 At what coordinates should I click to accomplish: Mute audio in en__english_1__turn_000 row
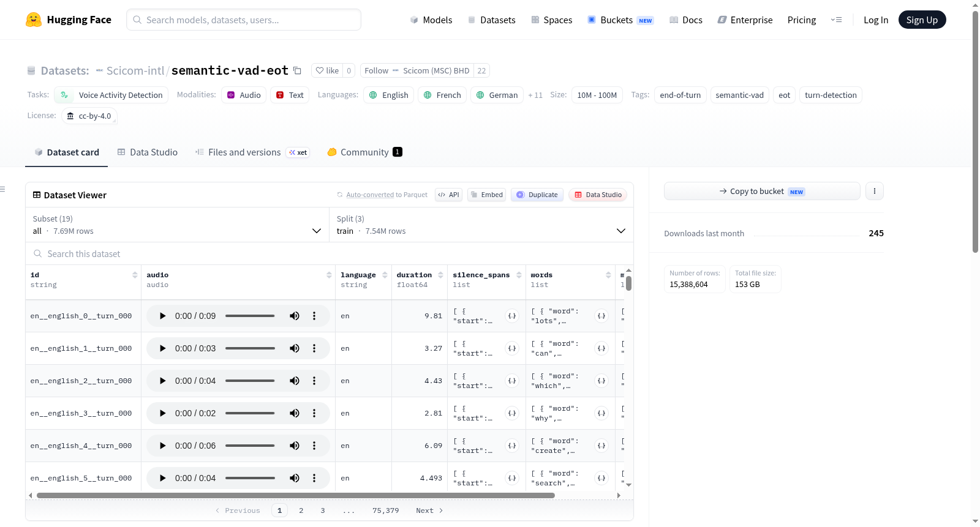coord(295,348)
